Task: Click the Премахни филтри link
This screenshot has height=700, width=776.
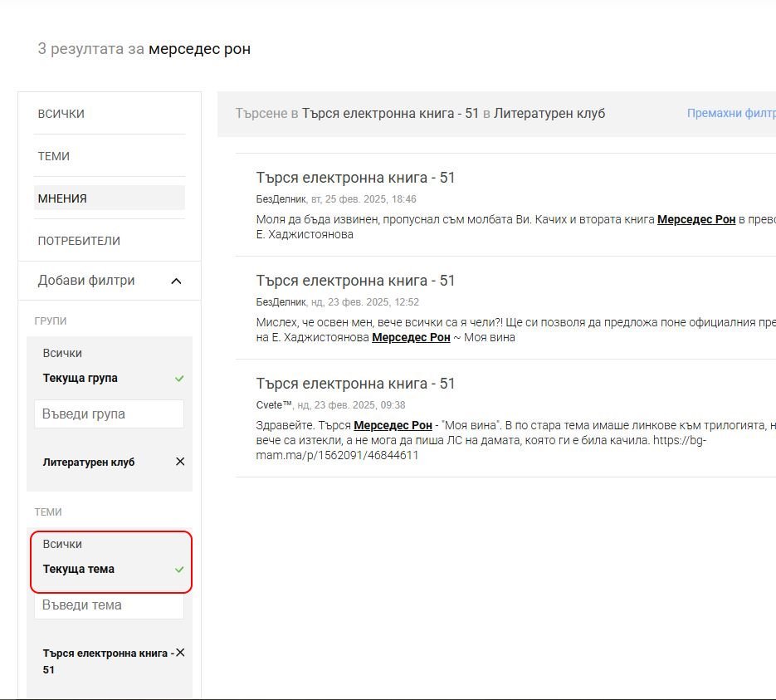Action: coord(730,113)
